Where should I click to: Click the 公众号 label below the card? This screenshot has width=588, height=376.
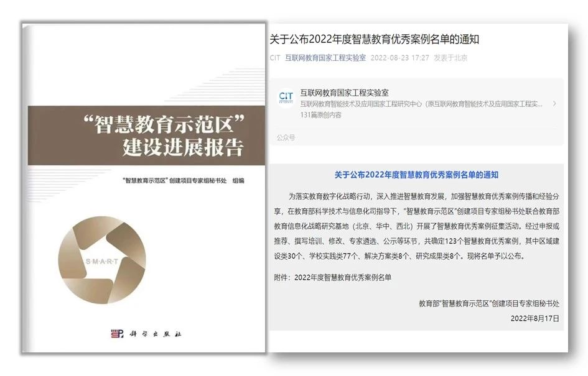pos(286,137)
